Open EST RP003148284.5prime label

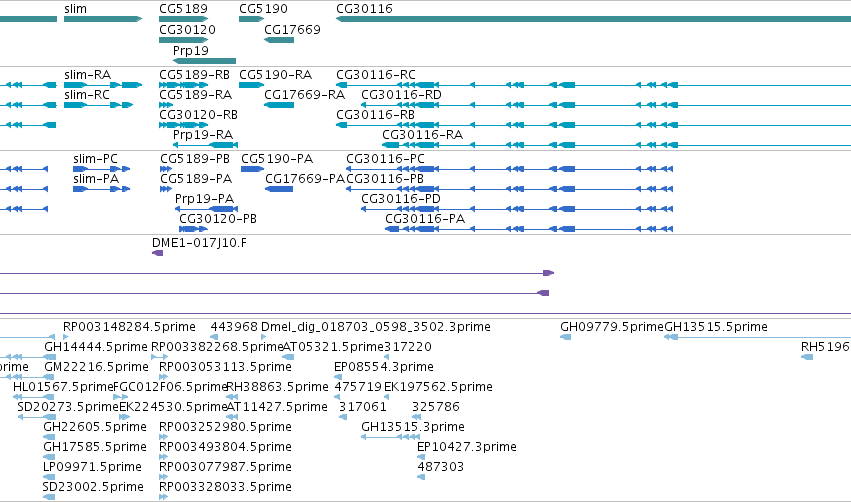[x=129, y=327]
